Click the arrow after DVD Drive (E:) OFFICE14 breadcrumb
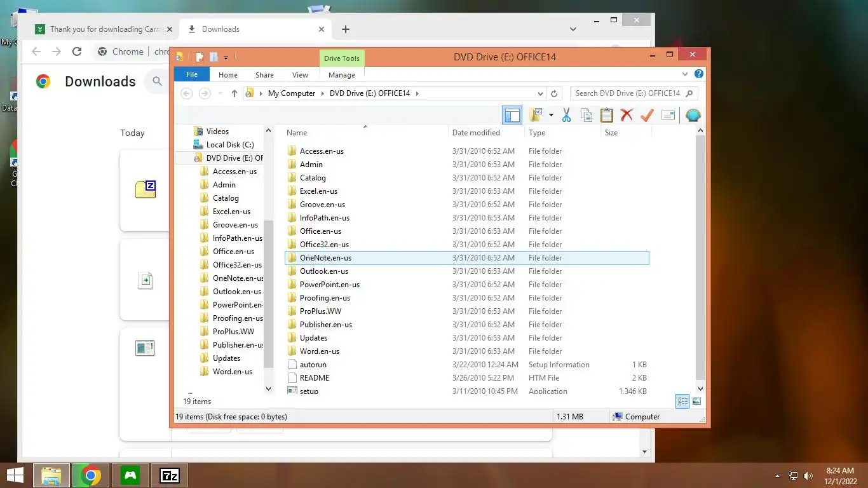This screenshot has width=868, height=488. tap(417, 93)
